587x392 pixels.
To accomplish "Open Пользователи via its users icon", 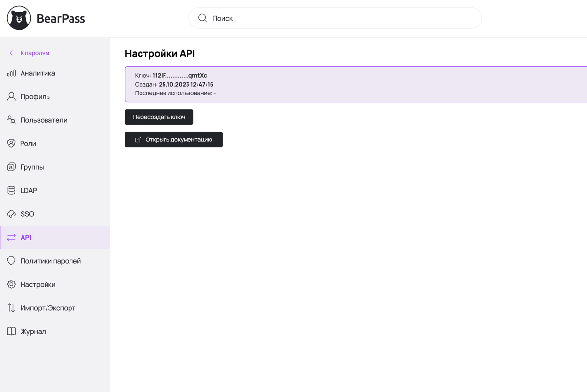I will pos(11,120).
